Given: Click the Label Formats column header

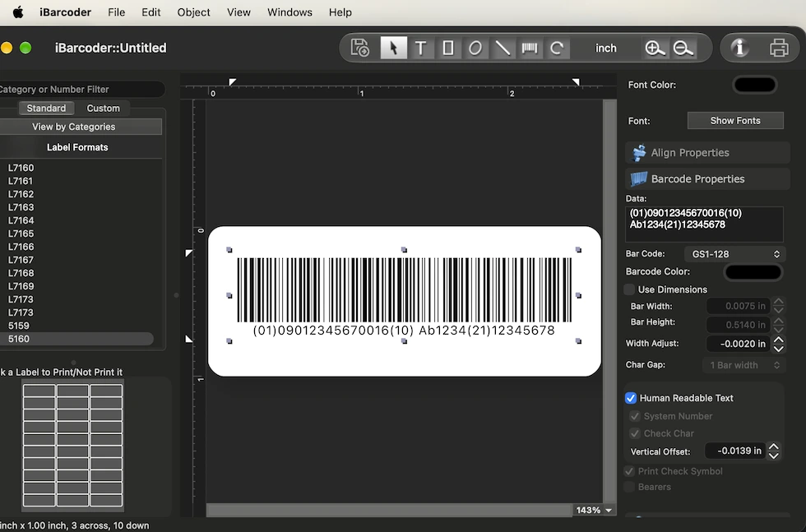Looking at the screenshot, I should click(x=77, y=147).
